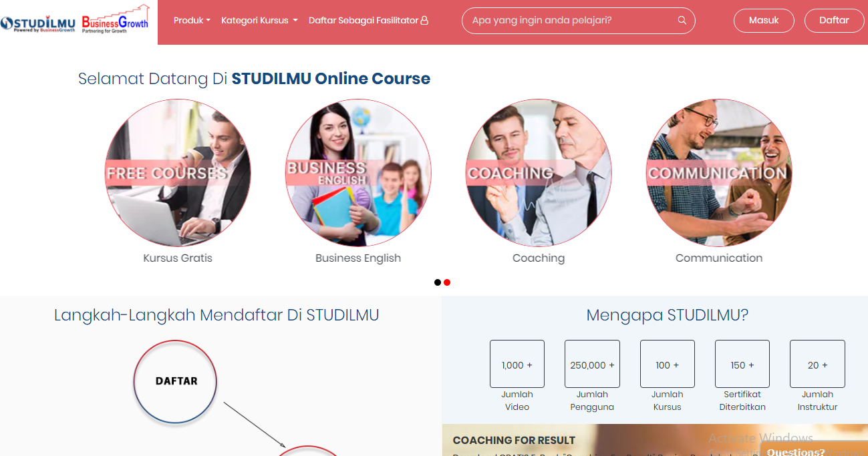Click the Communication text link

719,258
